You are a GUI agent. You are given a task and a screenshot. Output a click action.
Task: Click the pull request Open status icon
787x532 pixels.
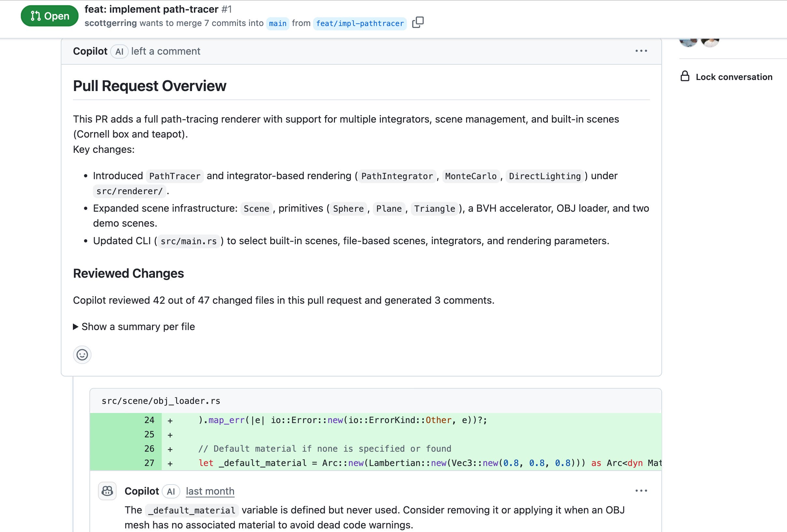[x=36, y=15]
